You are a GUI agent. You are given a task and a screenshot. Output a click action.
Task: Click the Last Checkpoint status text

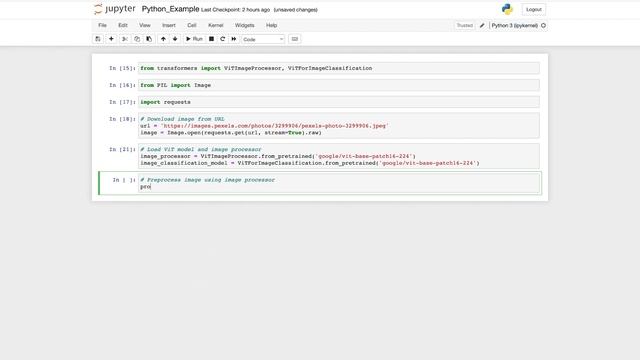(236, 10)
